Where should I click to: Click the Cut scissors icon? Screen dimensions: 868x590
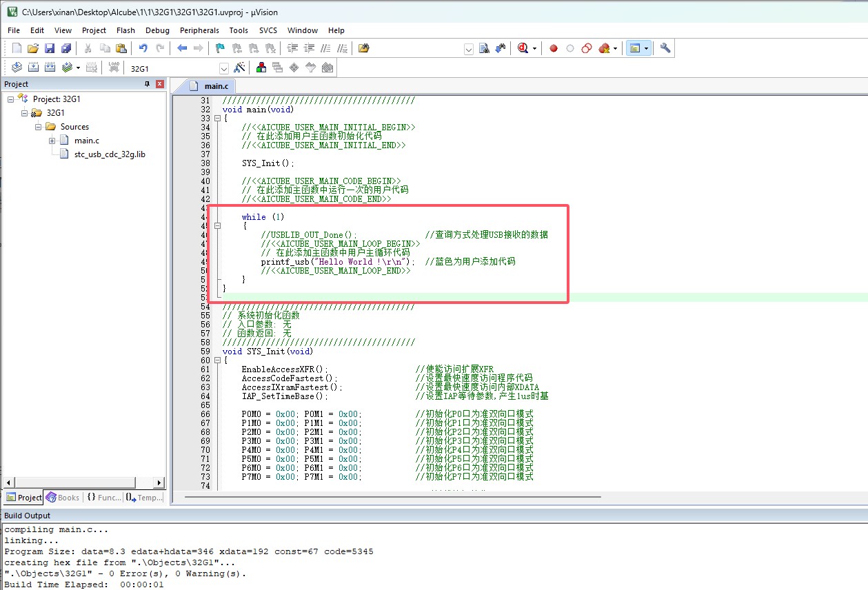pyautogui.click(x=88, y=48)
